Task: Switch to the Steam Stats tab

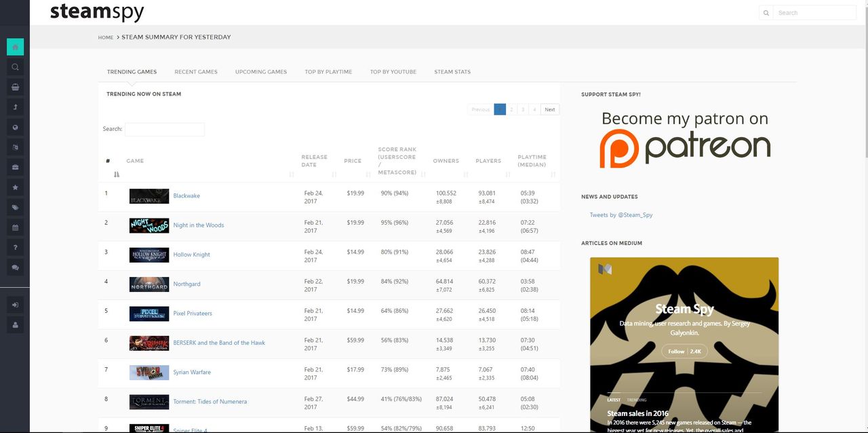Action: pyautogui.click(x=452, y=72)
